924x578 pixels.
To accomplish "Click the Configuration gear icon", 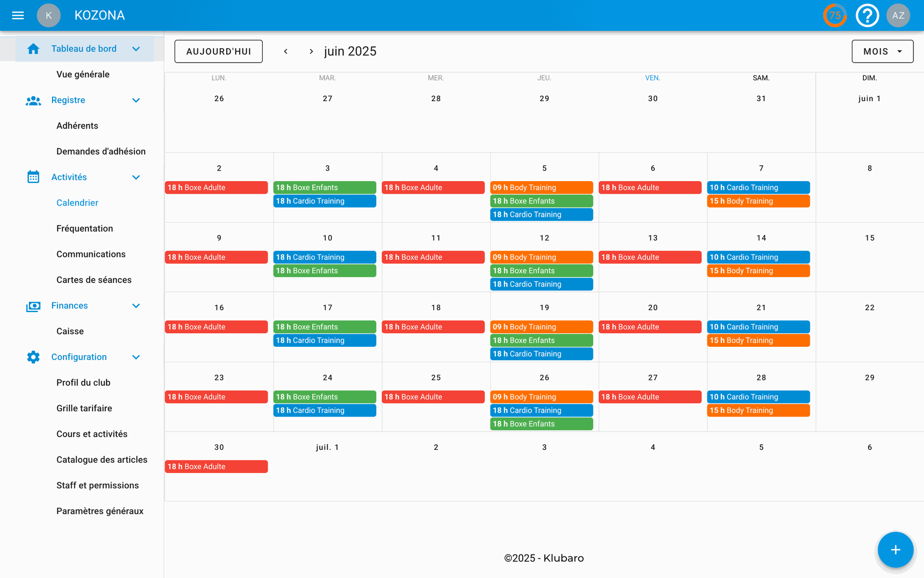I will [x=33, y=357].
